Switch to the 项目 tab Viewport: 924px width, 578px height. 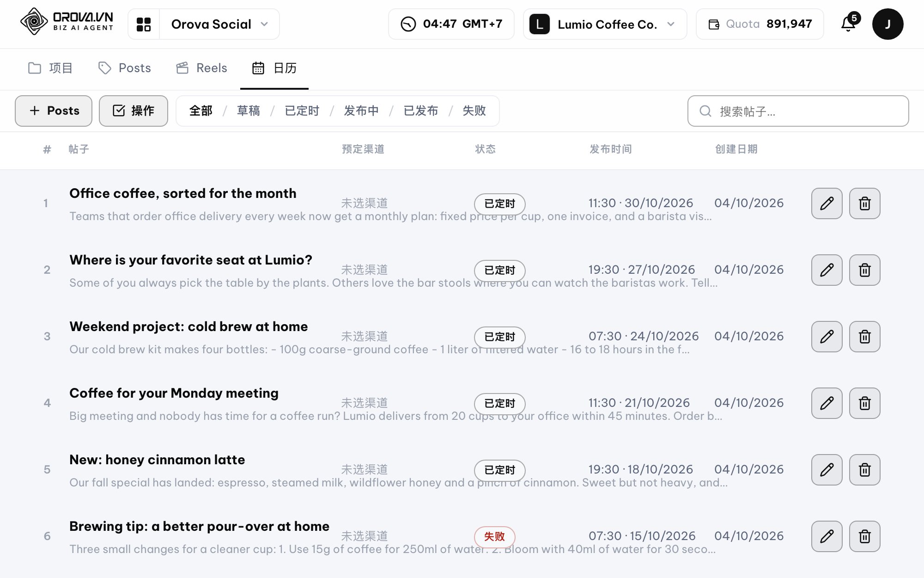tap(50, 68)
